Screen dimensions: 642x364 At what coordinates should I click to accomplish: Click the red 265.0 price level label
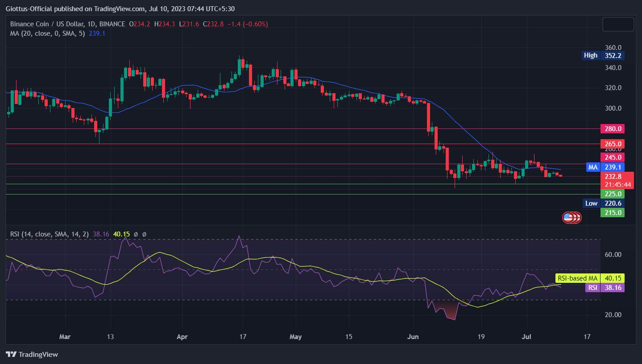coord(613,144)
